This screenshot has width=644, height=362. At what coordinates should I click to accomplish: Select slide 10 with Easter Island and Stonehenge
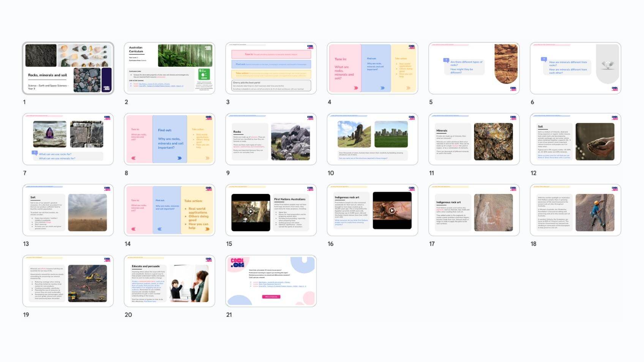tap(372, 139)
